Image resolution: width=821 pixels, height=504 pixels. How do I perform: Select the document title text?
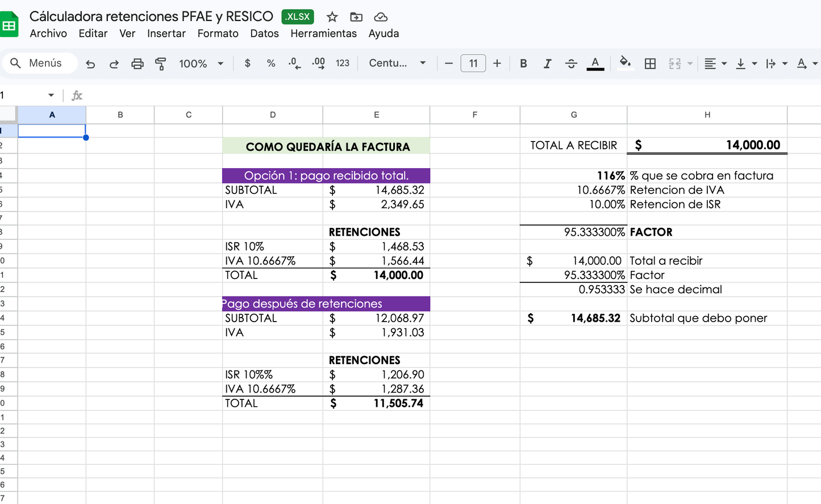coord(151,16)
